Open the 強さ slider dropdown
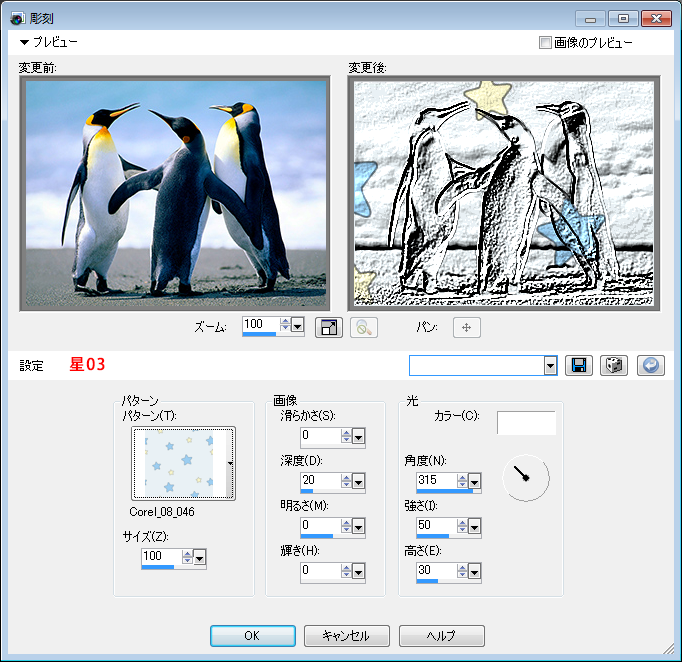The width and height of the screenshot is (682, 662). [475, 526]
